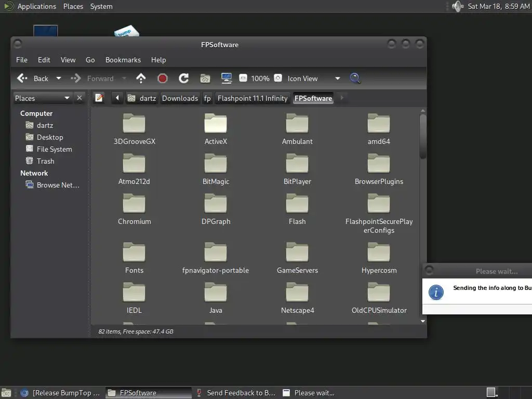Open the Applications menu in top panel
Image resolution: width=532 pixels, height=399 pixels.
[37, 6]
